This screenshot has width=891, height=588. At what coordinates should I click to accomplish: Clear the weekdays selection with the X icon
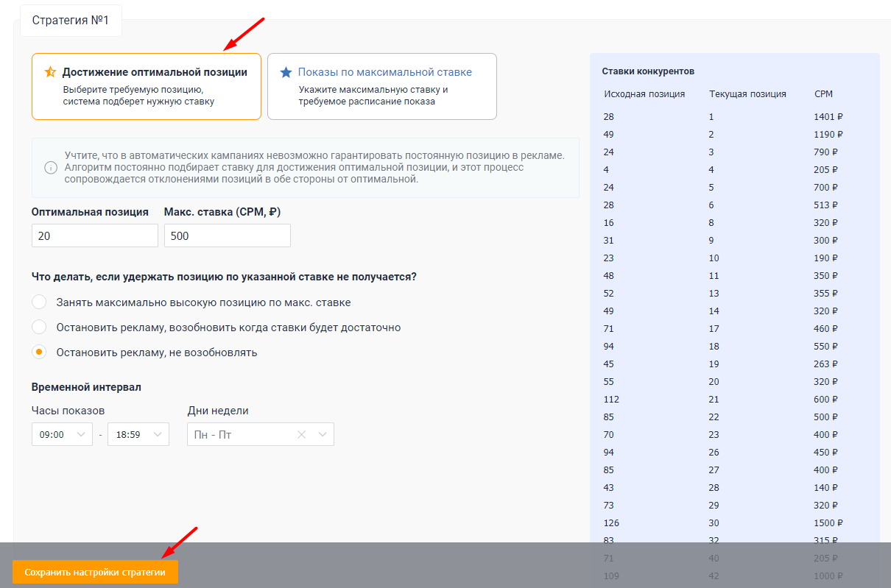coord(301,434)
